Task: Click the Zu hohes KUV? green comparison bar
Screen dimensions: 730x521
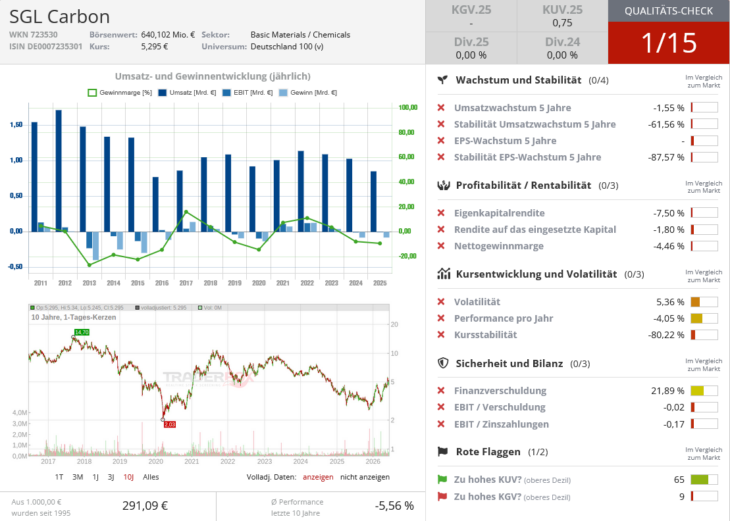Action: point(704,480)
